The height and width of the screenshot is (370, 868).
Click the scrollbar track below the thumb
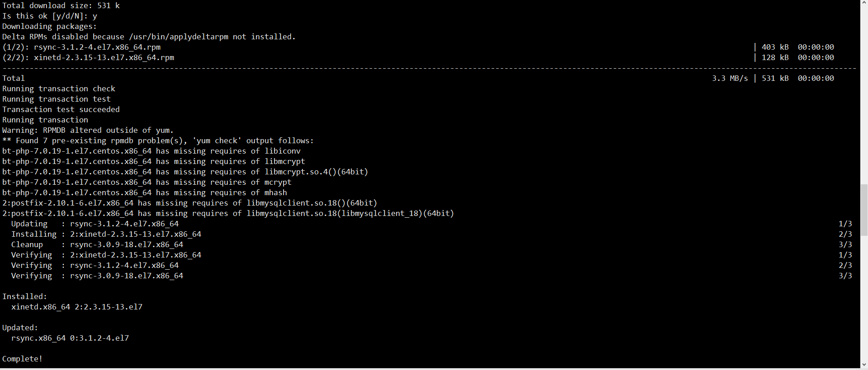pyautogui.click(x=864, y=298)
